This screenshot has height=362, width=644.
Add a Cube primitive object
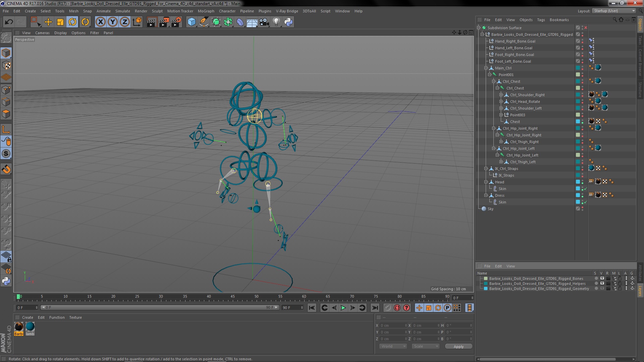point(192,22)
